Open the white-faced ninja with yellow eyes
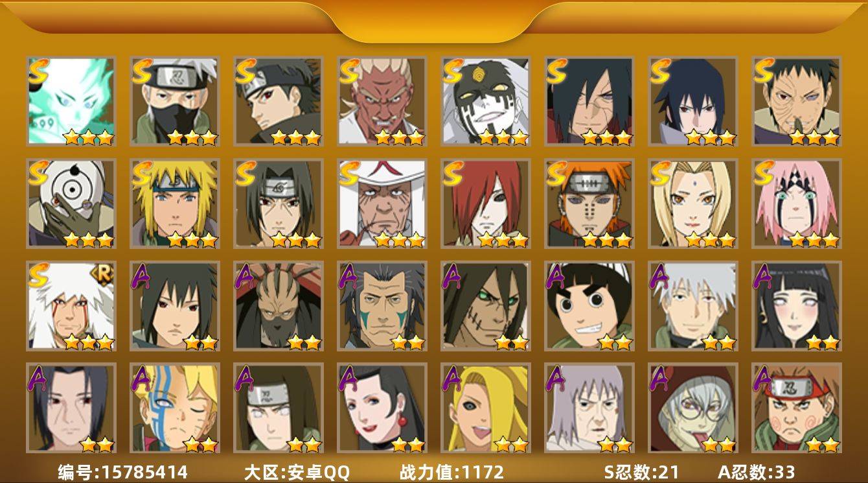The height and width of the screenshot is (483, 868). point(486,101)
